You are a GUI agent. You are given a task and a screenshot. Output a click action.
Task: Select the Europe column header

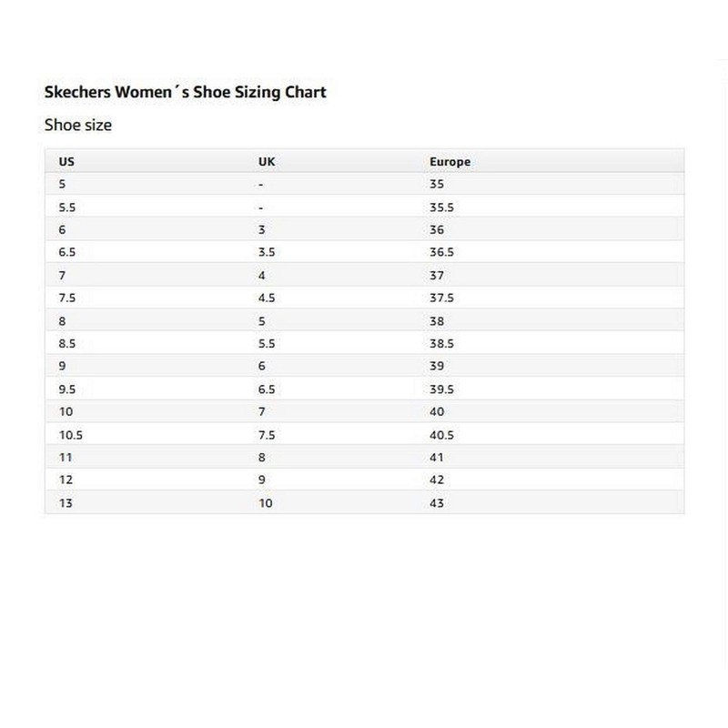click(x=450, y=162)
